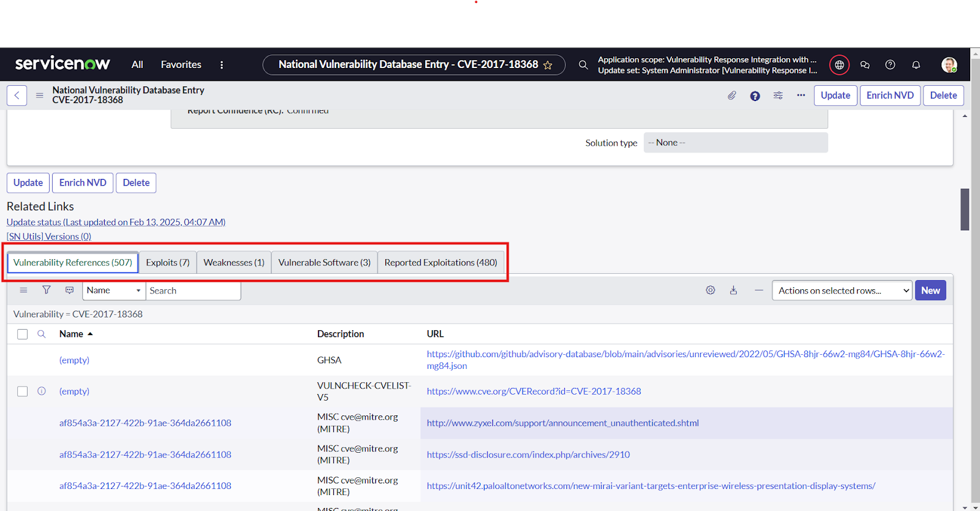Open the navigation more-options vertical dots
Screen dimensions: 980x511
(222, 64)
